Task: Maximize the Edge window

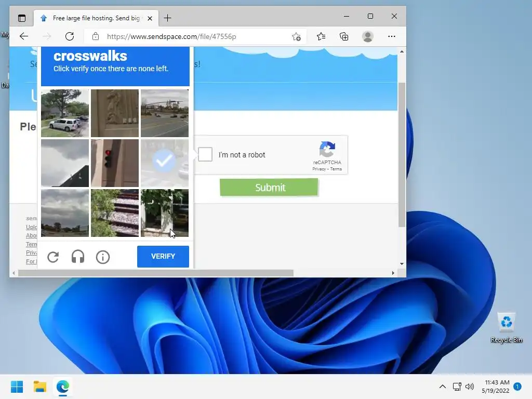Action: [x=370, y=16]
